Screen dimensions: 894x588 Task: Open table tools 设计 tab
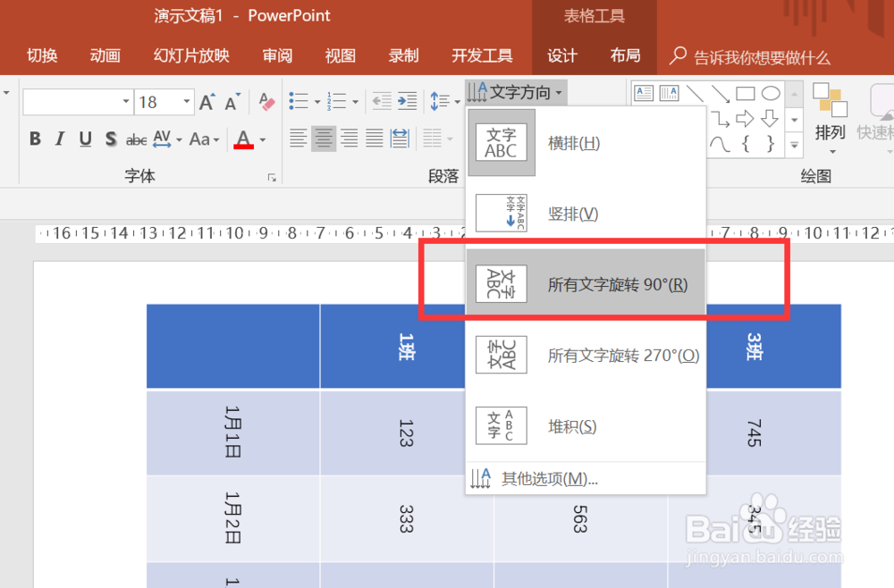[x=562, y=55]
